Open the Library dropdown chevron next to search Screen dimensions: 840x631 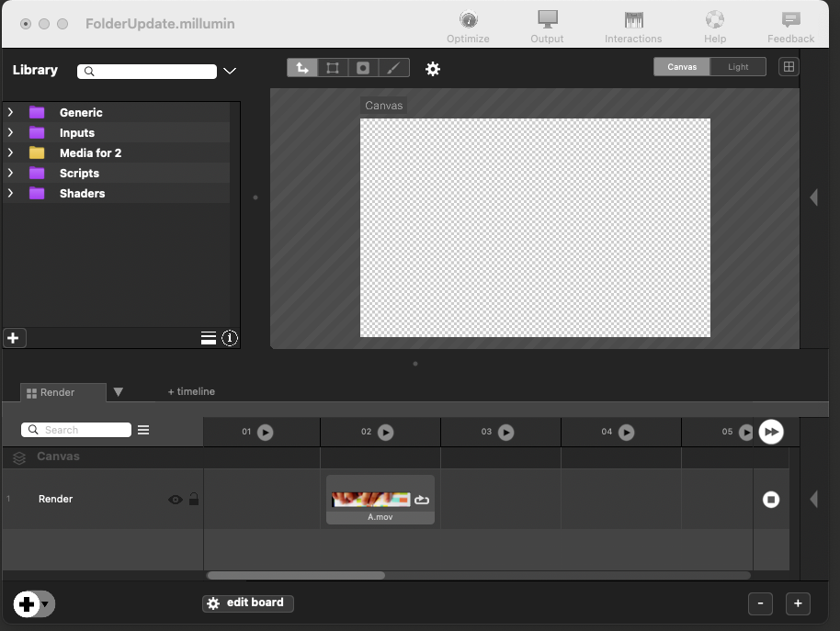(x=230, y=71)
